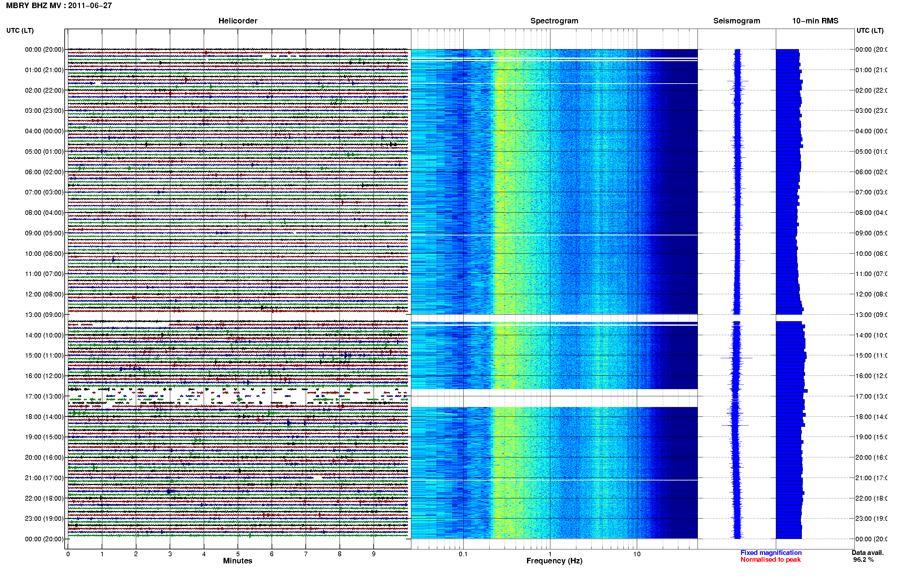Click the 'Spectrogram' panel heading
The image size is (924, 578).
click(554, 21)
